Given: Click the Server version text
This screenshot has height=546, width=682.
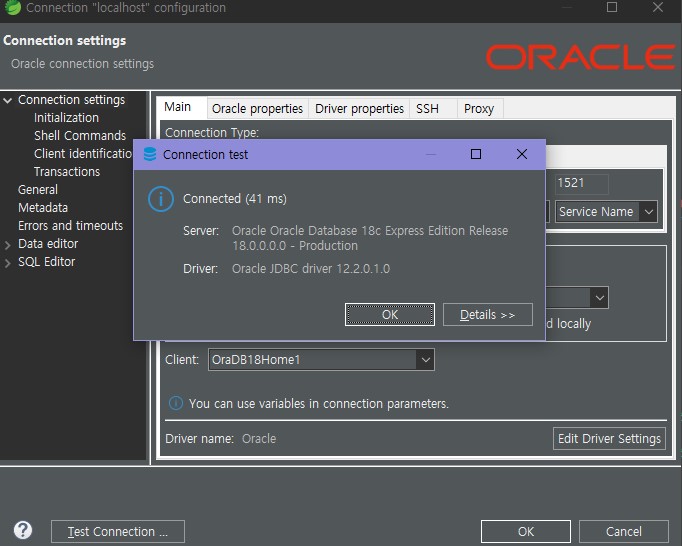Looking at the screenshot, I should click(370, 238).
